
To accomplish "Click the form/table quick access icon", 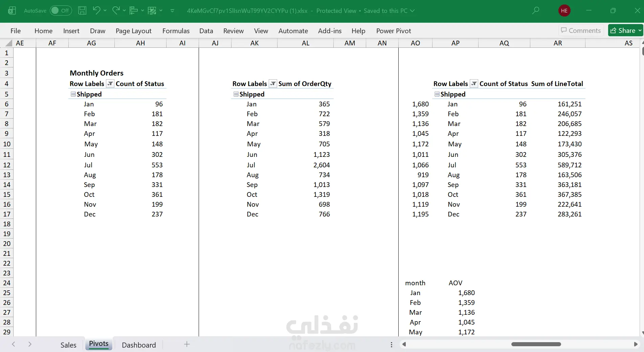I will tap(152, 11).
